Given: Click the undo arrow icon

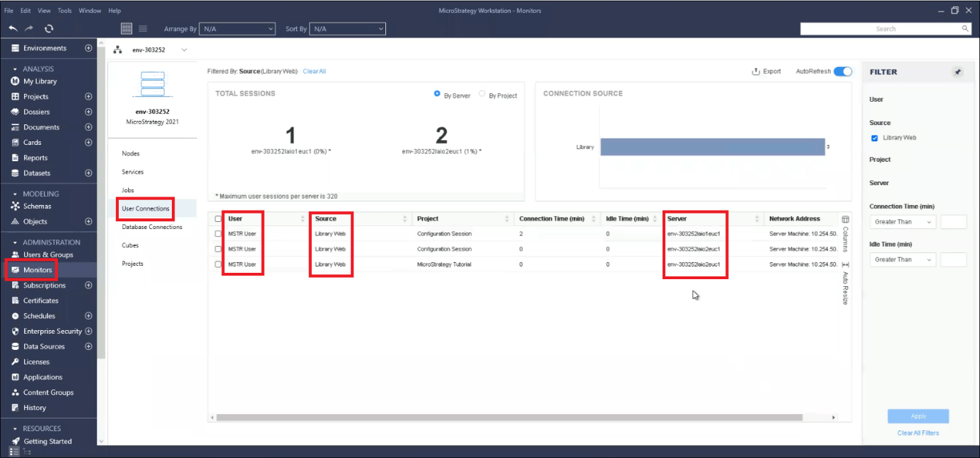Looking at the screenshot, I should coord(13,28).
